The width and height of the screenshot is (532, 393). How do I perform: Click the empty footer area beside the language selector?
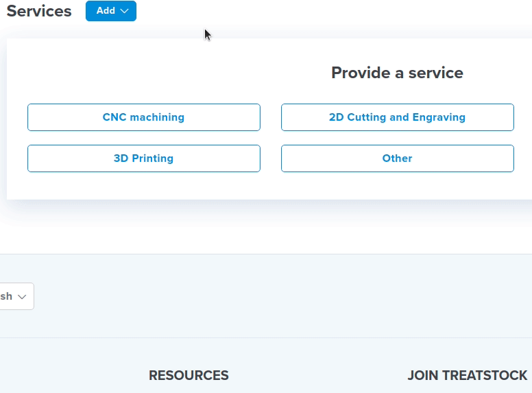pos(274,296)
